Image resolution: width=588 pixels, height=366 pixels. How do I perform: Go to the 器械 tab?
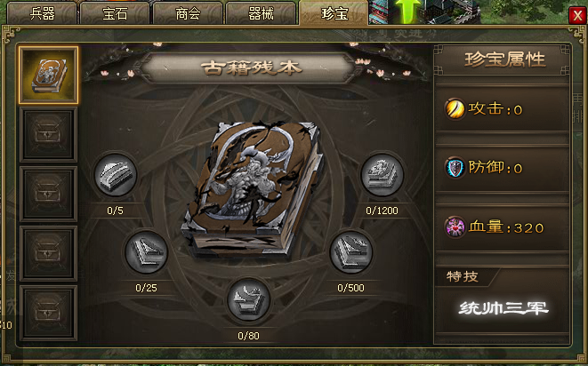(x=261, y=13)
